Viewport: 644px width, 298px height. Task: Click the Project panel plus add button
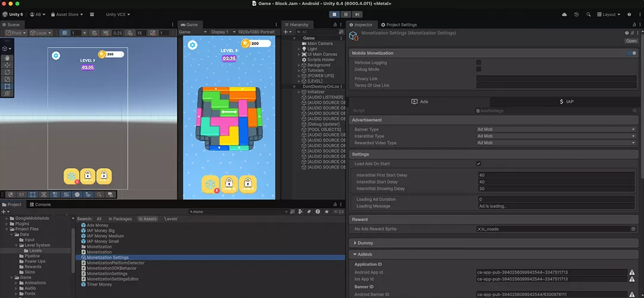4,212
